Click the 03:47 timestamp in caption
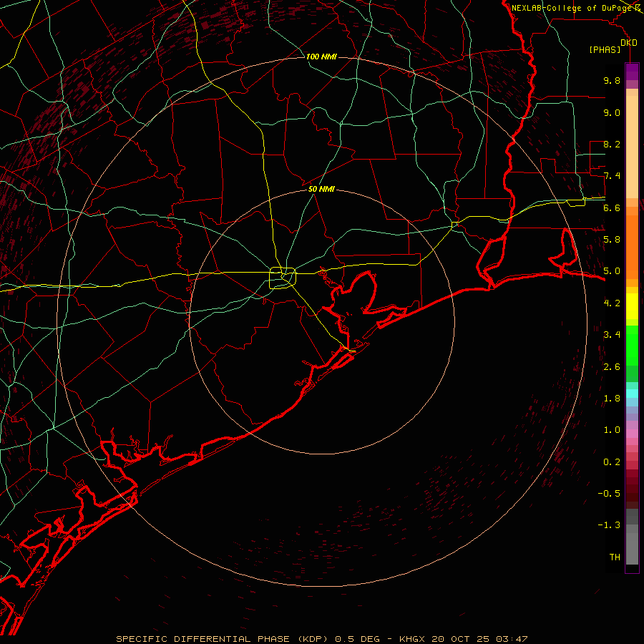Image resolution: width=644 pixels, height=644 pixels. point(512,639)
